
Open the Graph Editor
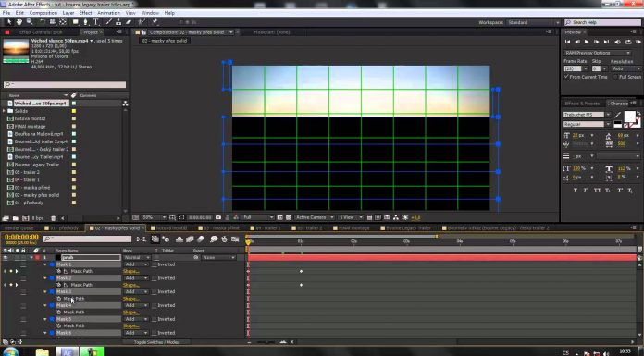[x=235, y=239]
